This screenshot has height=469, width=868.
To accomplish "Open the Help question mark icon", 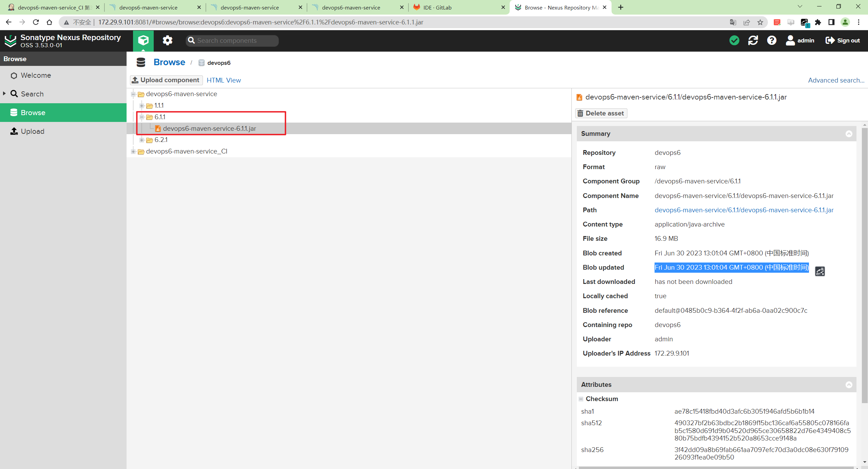I will tap(772, 40).
